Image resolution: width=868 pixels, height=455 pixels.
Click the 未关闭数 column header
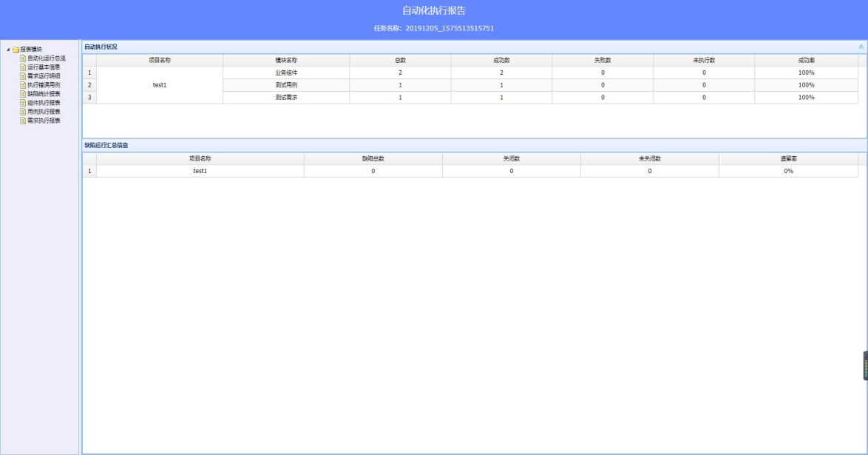coord(650,158)
